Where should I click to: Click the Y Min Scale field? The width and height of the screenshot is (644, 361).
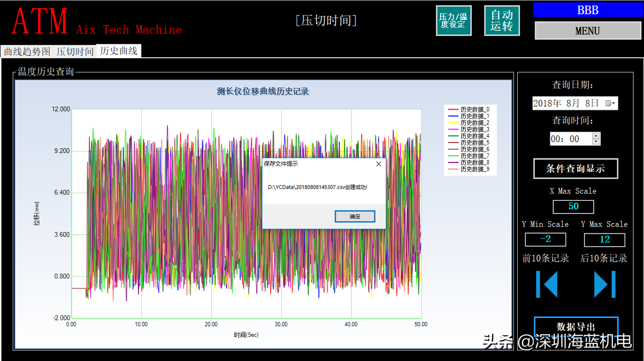pos(545,239)
